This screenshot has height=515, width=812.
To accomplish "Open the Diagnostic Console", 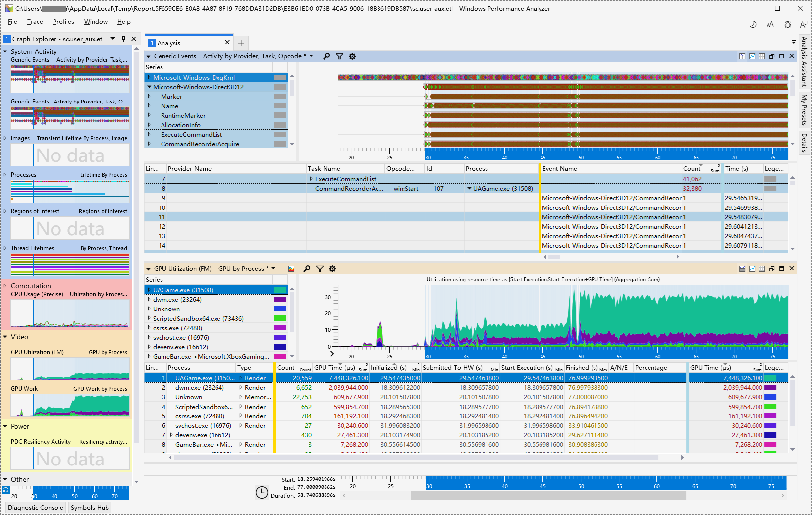I will pos(35,507).
